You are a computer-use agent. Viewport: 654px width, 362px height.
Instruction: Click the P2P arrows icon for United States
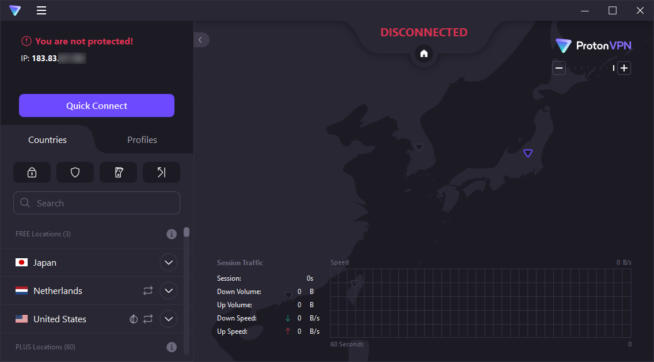(x=148, y=319)
